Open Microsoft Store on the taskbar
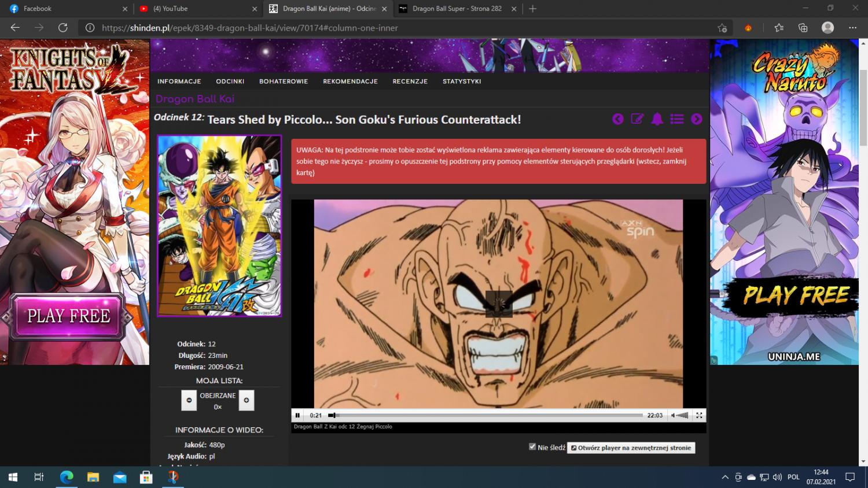 146,477
